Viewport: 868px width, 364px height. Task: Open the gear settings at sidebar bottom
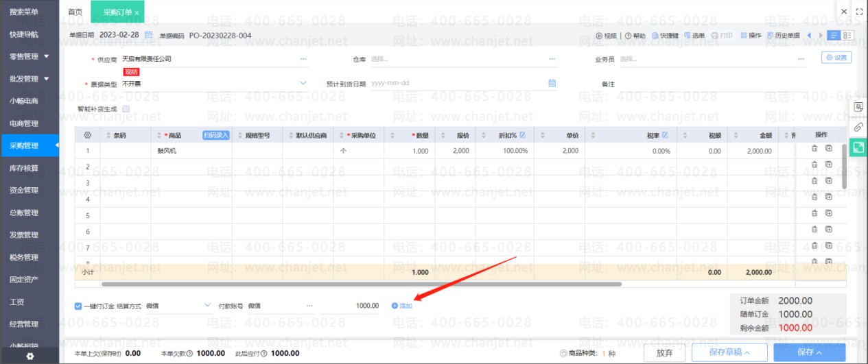tap(30, 356)
